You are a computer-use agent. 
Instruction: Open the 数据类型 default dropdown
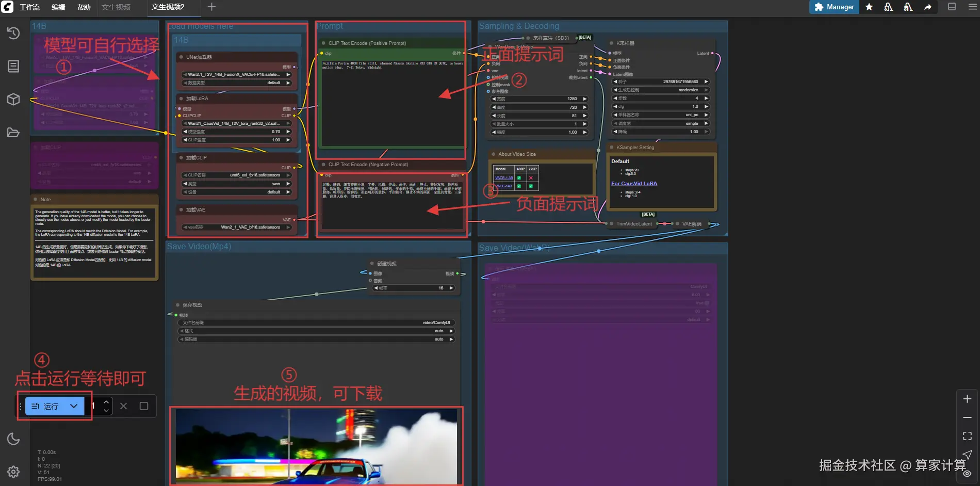[x=237, y=83]
